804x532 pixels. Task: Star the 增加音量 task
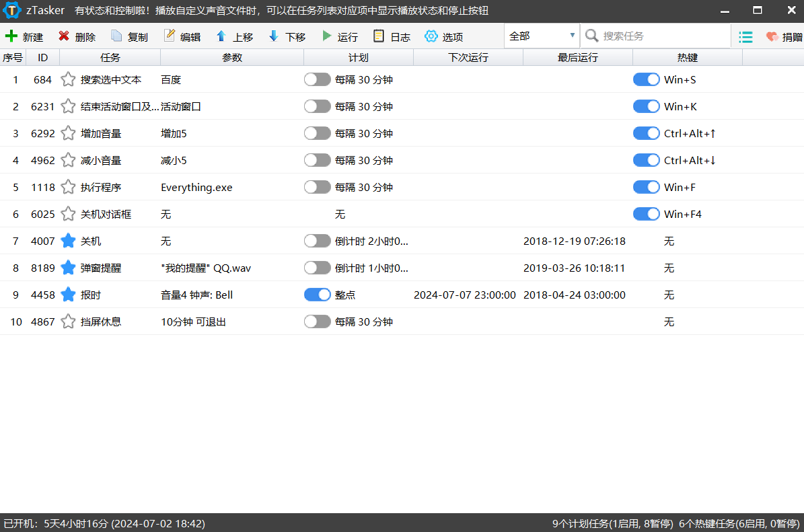point(68,133)
